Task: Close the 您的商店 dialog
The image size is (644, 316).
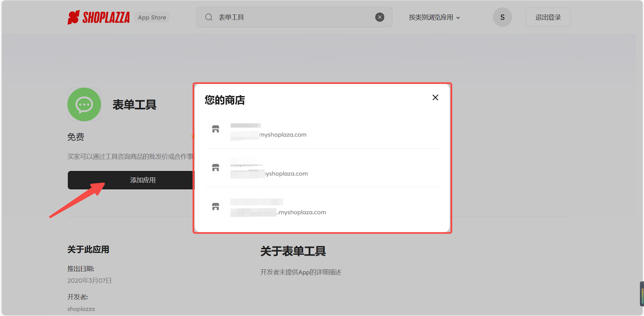Action: click(x=435, y=97)
